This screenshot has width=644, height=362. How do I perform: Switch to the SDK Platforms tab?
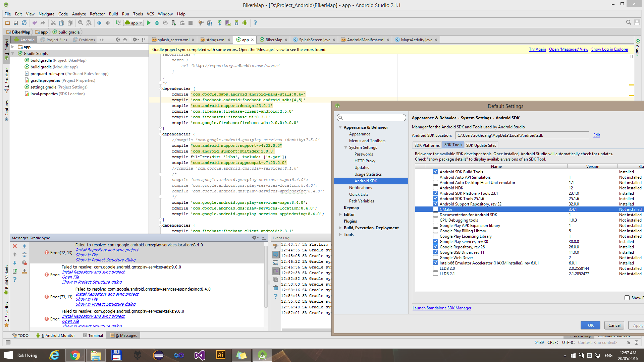pos(427,145)
